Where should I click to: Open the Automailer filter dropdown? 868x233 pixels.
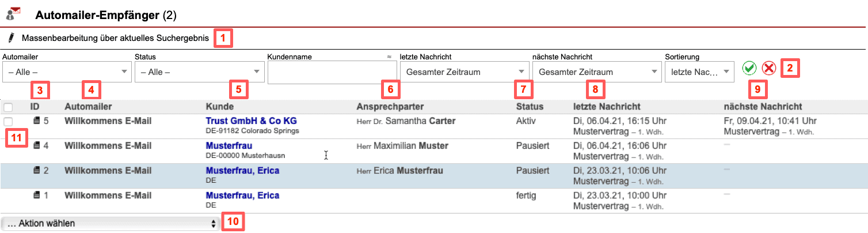(67, 72)
